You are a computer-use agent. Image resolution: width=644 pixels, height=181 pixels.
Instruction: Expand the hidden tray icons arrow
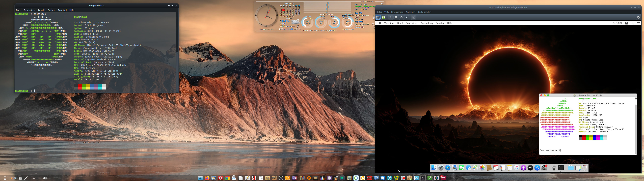tap(34, 178)
